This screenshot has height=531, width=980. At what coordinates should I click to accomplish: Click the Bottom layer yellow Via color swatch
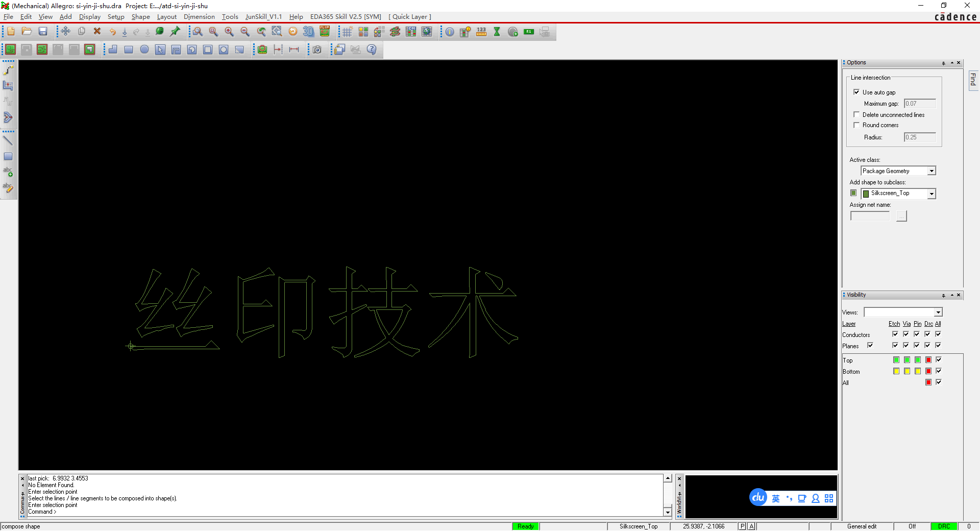[907, 371]
